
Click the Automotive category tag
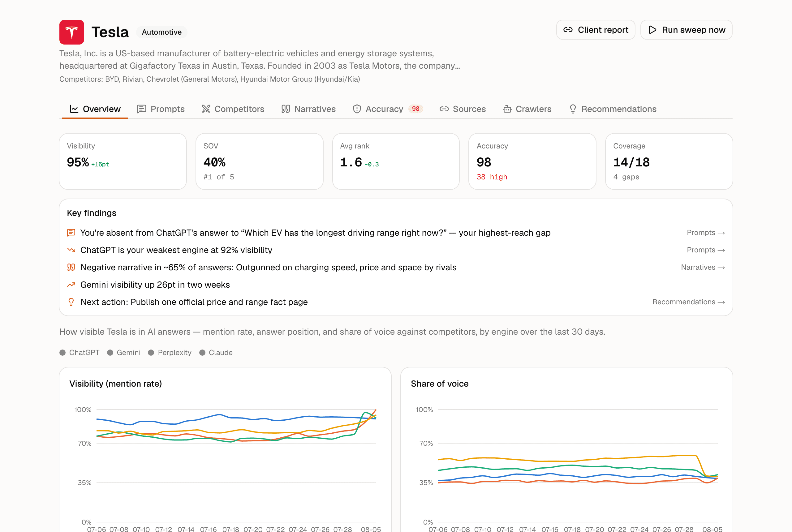pos(161,32)
